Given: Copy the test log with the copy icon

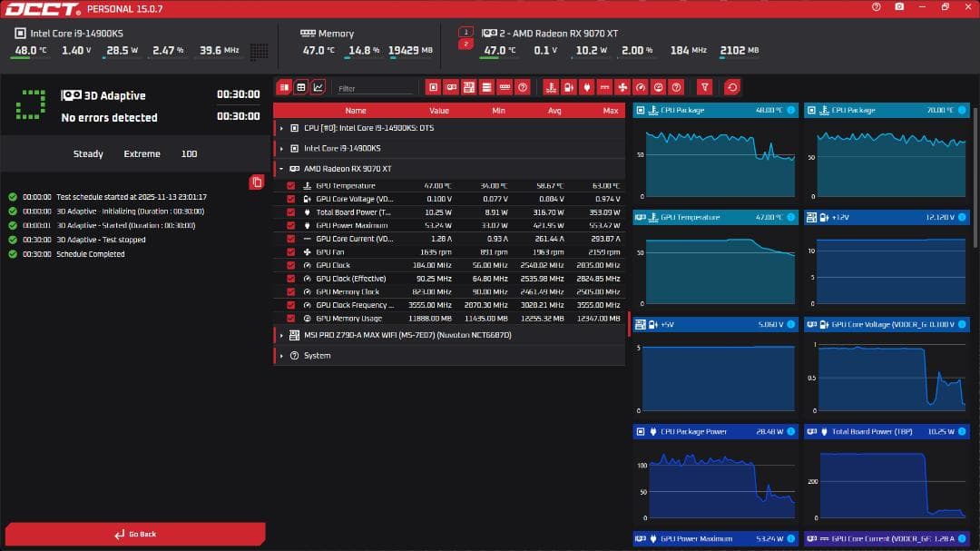Looking at the screenshot, I should pos(257,182).
